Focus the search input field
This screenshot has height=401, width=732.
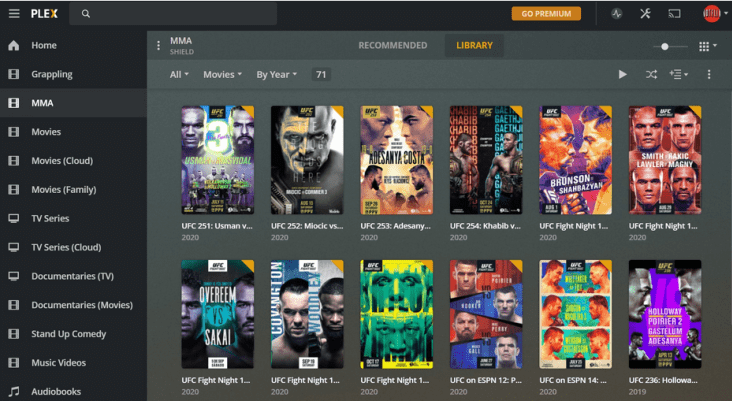[173, 14]
